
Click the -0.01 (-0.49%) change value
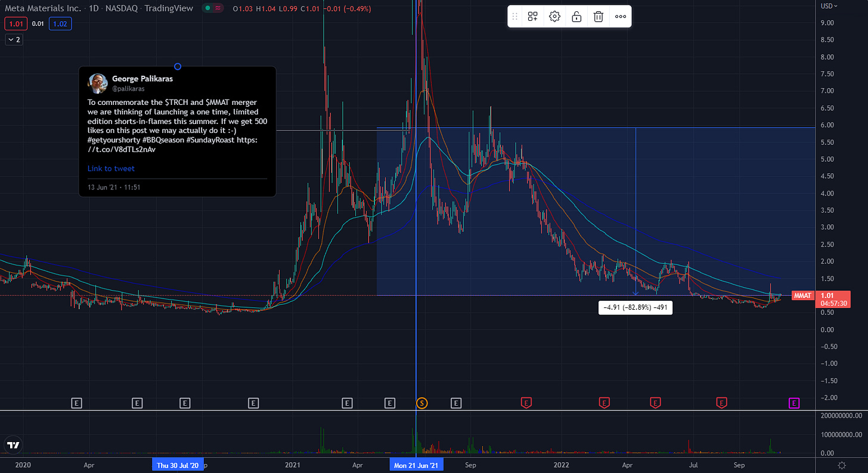pos(348,8)
